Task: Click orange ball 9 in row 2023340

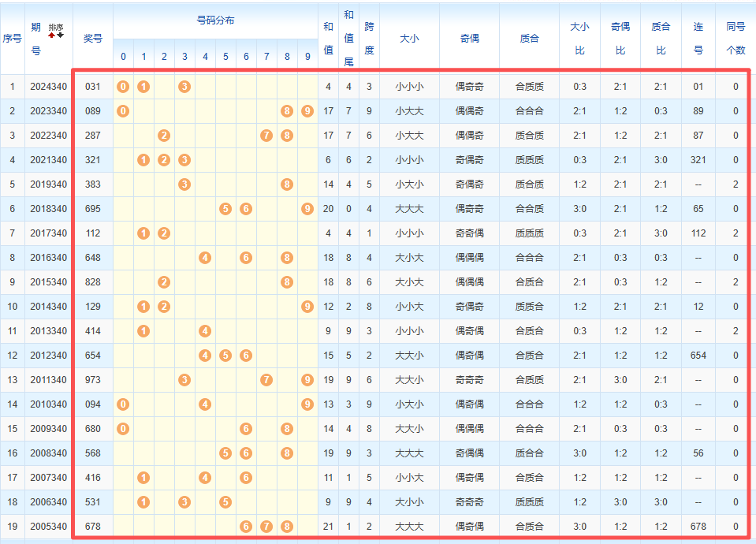Action: pyautogui.click(x=307, y=111)
